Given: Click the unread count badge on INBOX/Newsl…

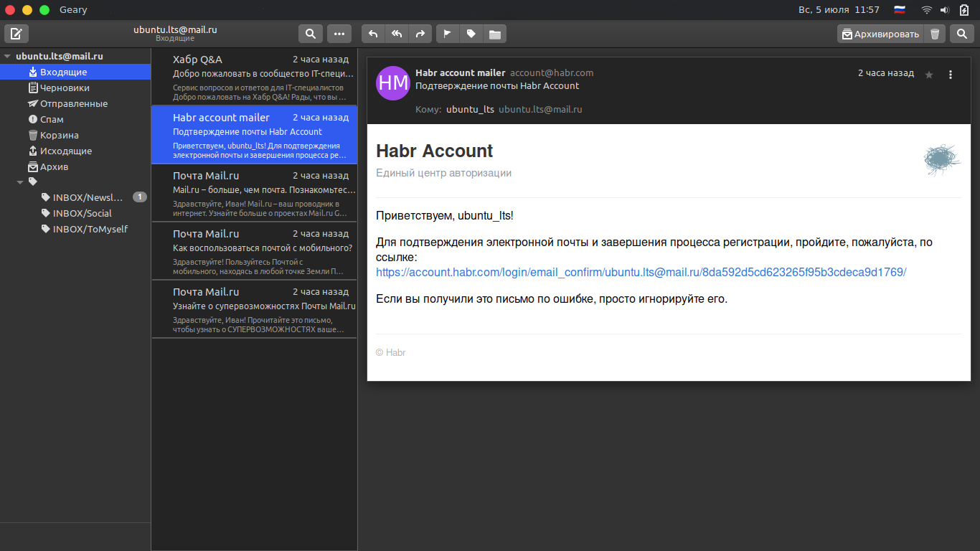Looking at the screenshot, I should (x=140, y=197).
